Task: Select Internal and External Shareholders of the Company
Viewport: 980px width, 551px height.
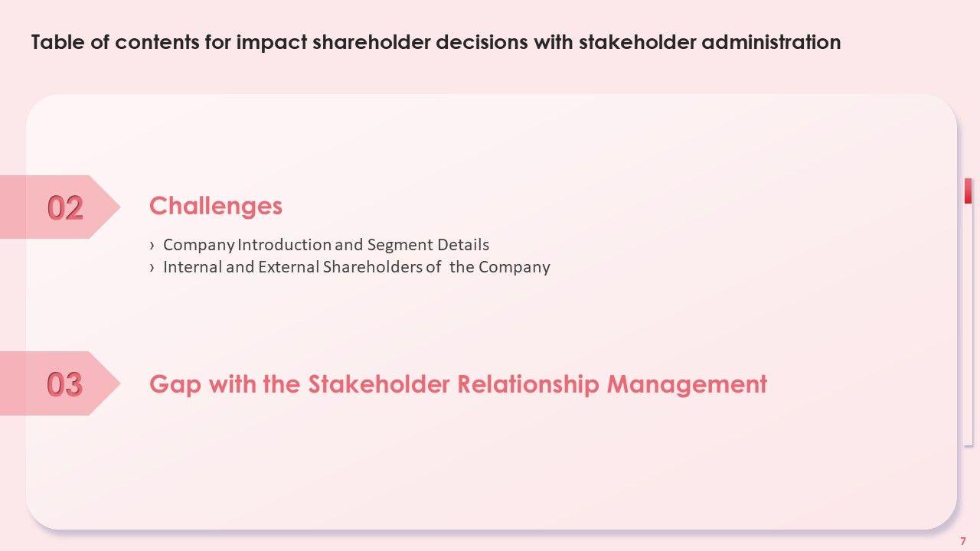Action: 356,267
